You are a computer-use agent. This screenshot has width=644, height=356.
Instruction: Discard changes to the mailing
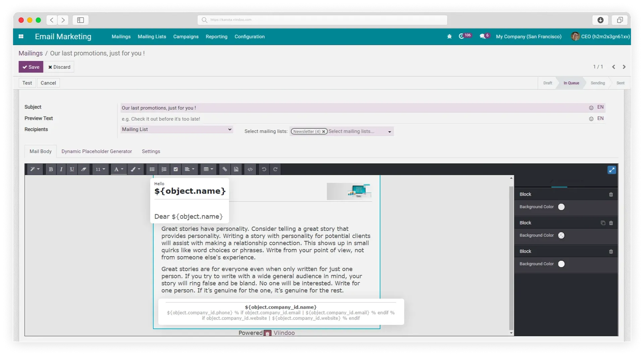pos(59,67)
